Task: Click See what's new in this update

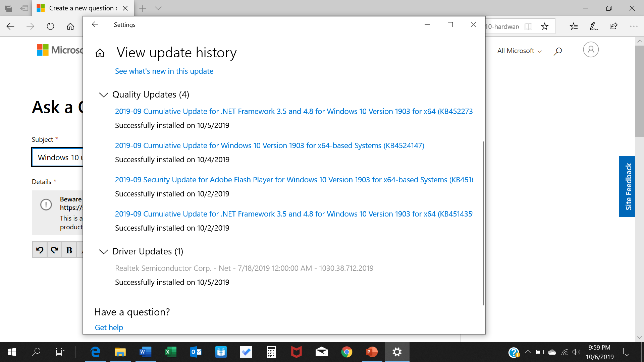Action: pos(164,71)
